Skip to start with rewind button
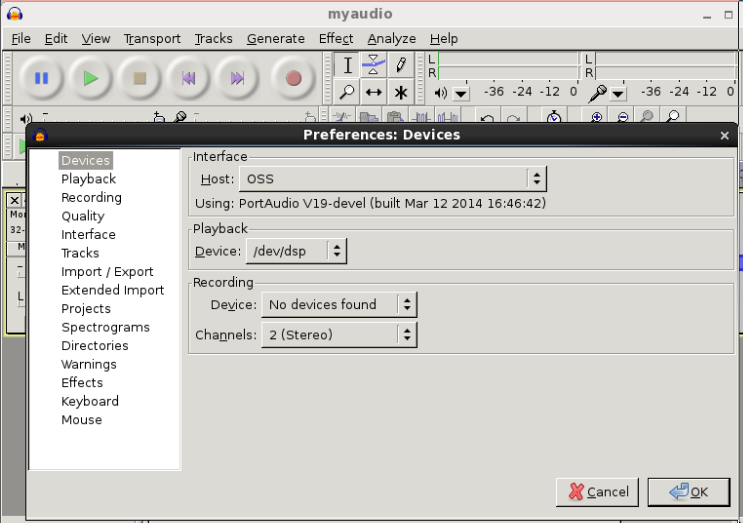This screenshot has height=523, width=743. point(189,78)
